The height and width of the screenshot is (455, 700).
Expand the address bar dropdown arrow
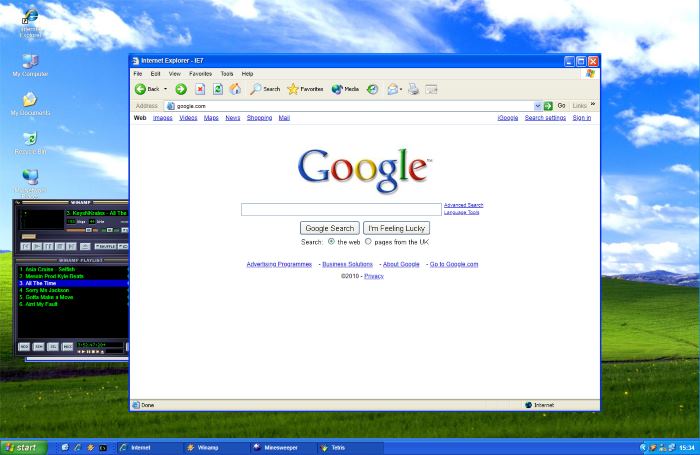537,105
